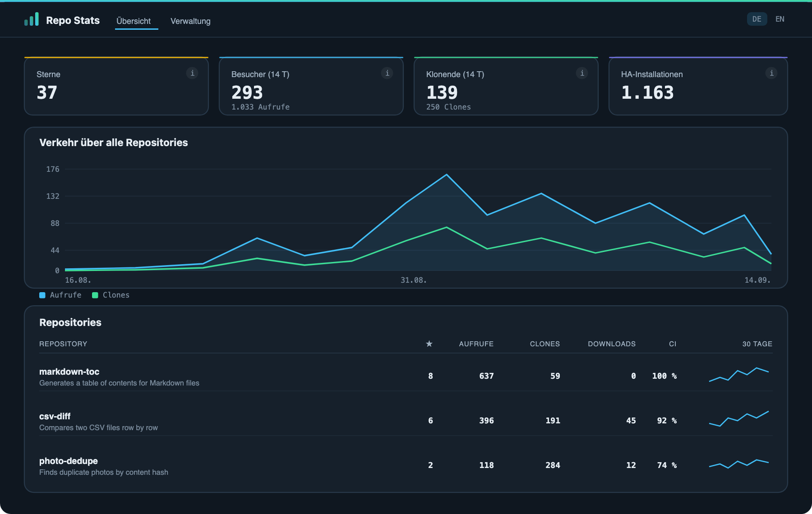Viewport: 812px width, 514px height.
Task: Open info icon on Klonende card
Action: (x=582, y=73)
